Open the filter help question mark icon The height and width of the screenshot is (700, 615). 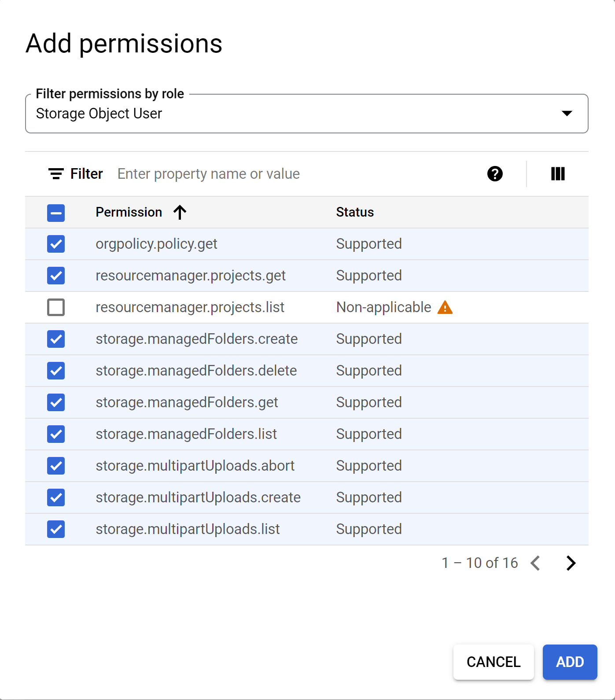(495, 174)
